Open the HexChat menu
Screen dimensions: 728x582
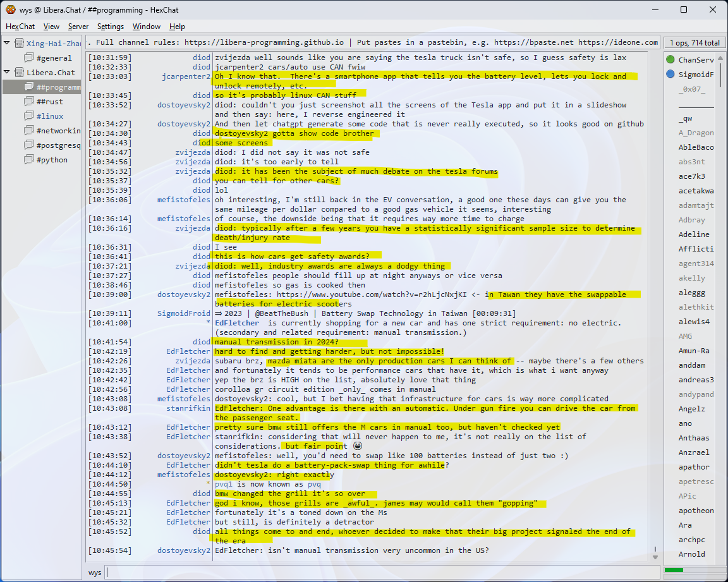20,27
